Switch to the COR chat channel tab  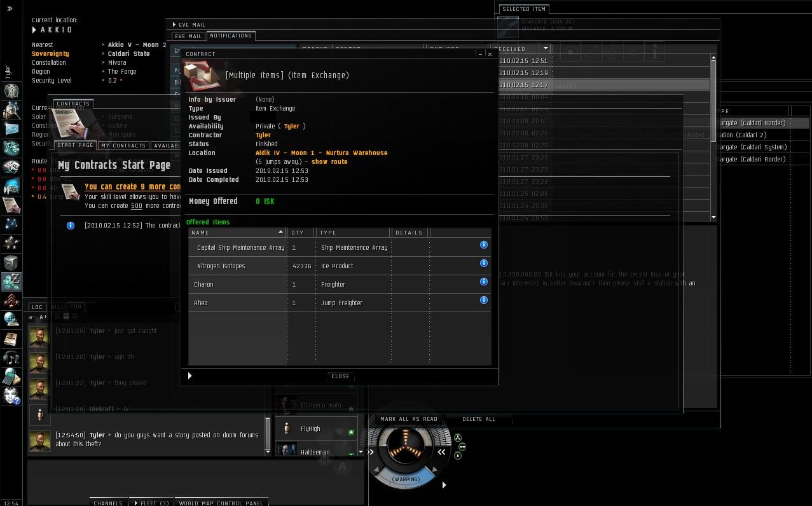point(76,307)
